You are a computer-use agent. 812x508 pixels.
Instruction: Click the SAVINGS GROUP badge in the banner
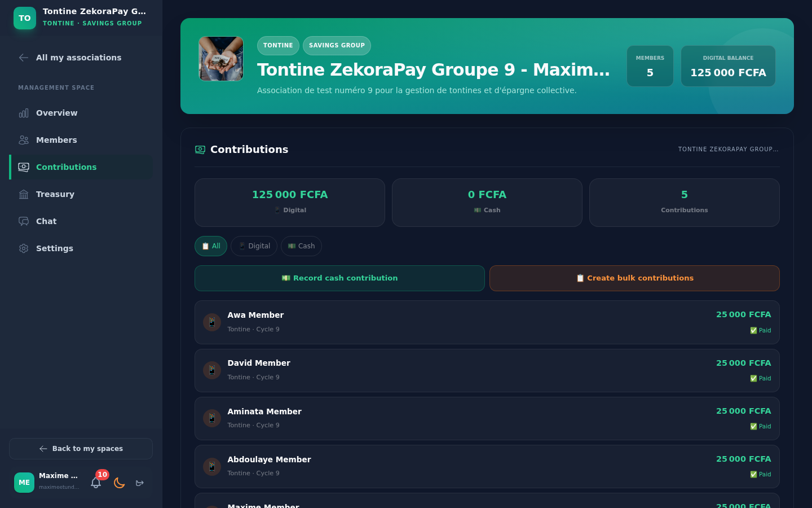[337, 46]
